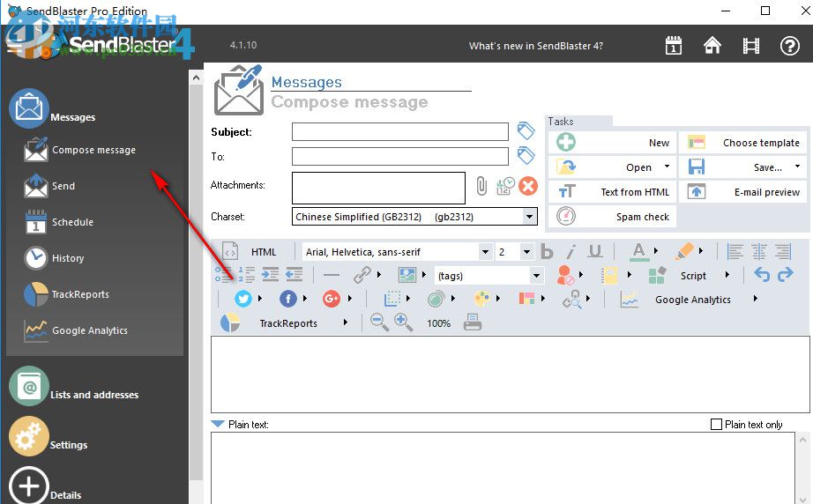This screenshot has width=813, height=504.
Task: Insert tag for To field
Action: [526, 155]
